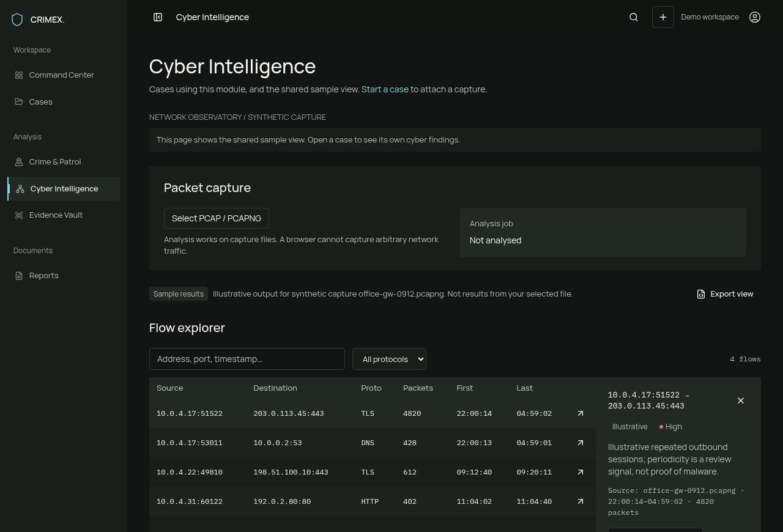783x532 pixels.
Task: Collapse the sidebar panel toggle icon
Action: pyautogui.click(x=158, y=17)
